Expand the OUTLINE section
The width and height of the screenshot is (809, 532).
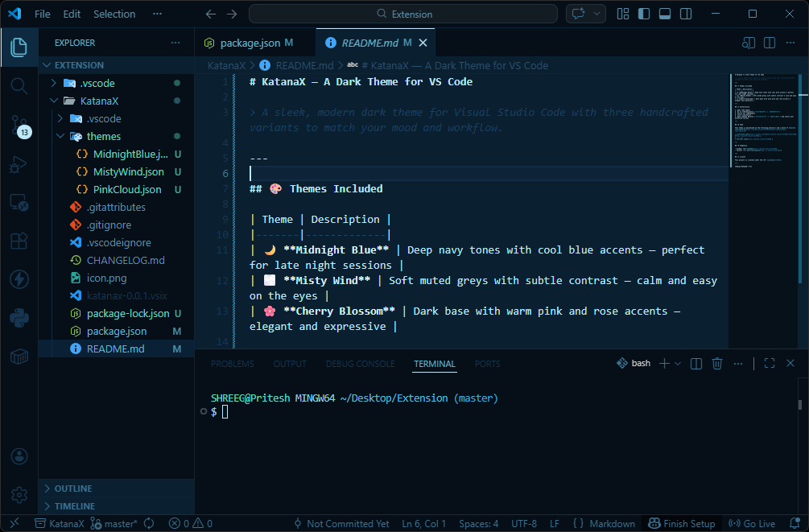coord(117,489)
